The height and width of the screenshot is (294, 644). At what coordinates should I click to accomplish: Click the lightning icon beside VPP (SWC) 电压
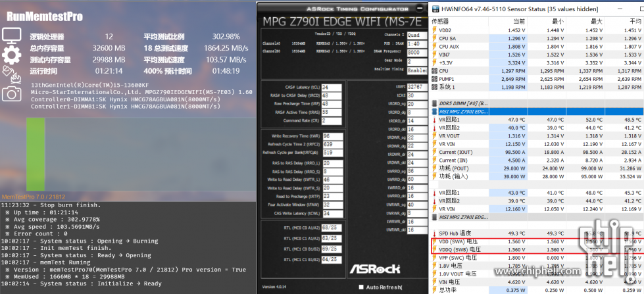pyautogui.click(x=435, y=258)
